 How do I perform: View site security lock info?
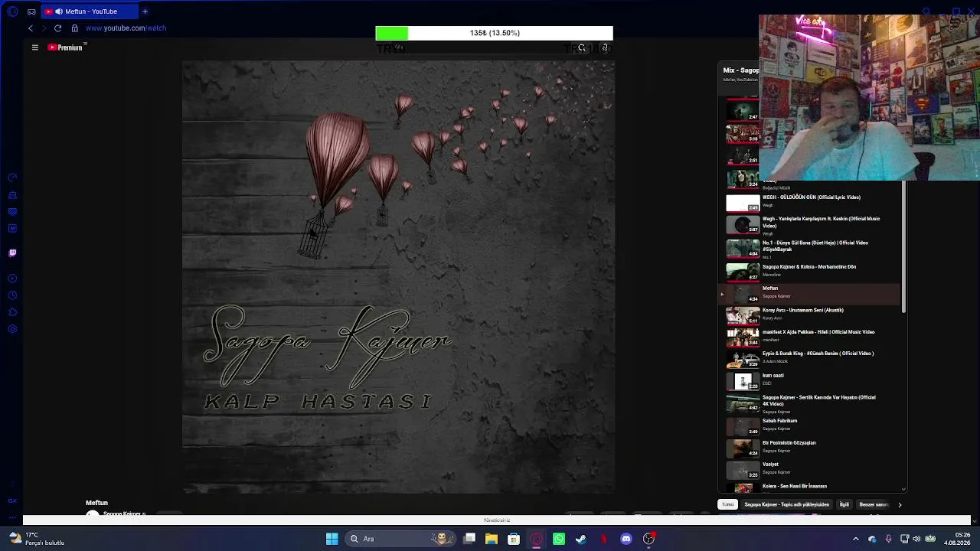coord(74,28)
